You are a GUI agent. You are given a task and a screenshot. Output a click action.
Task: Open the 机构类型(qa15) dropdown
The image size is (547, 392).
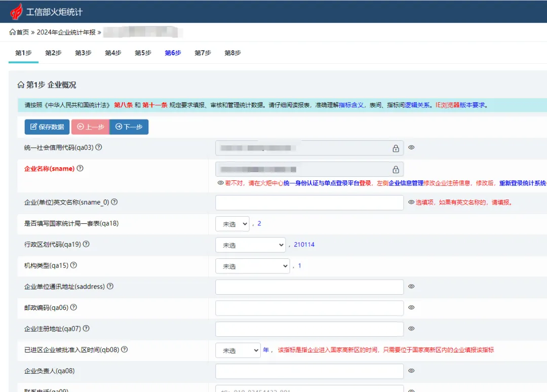click(x=253, y=266)
